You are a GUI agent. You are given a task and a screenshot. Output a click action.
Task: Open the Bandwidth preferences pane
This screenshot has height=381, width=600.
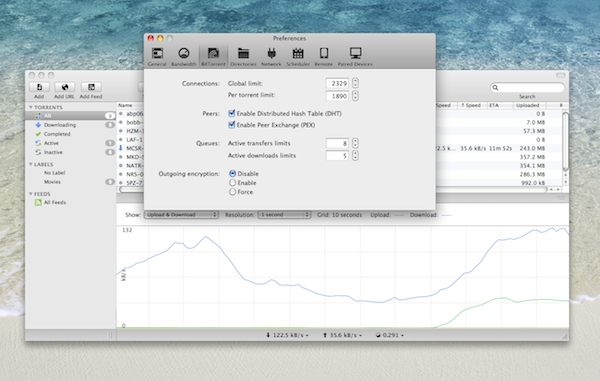point(184,56)
